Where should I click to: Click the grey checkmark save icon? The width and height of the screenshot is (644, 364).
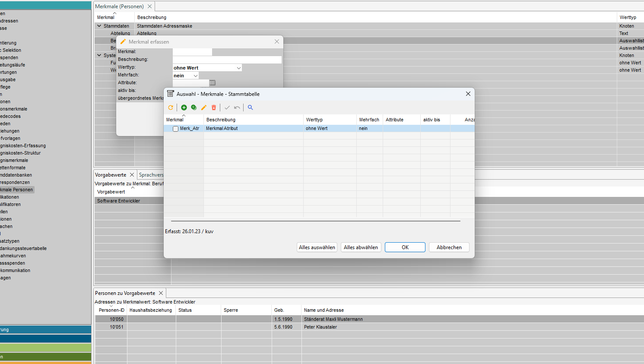[227, 108]
